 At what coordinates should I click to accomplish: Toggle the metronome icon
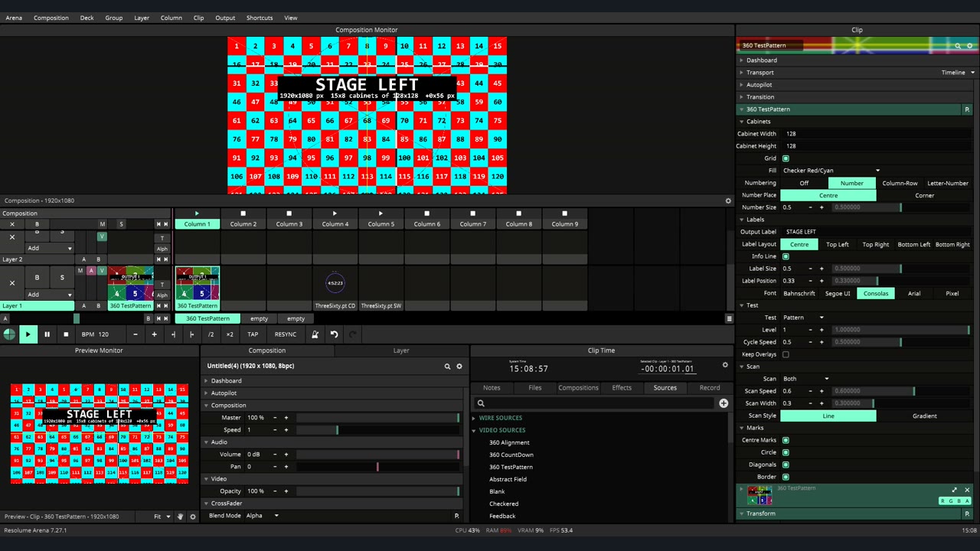(315, 334)
